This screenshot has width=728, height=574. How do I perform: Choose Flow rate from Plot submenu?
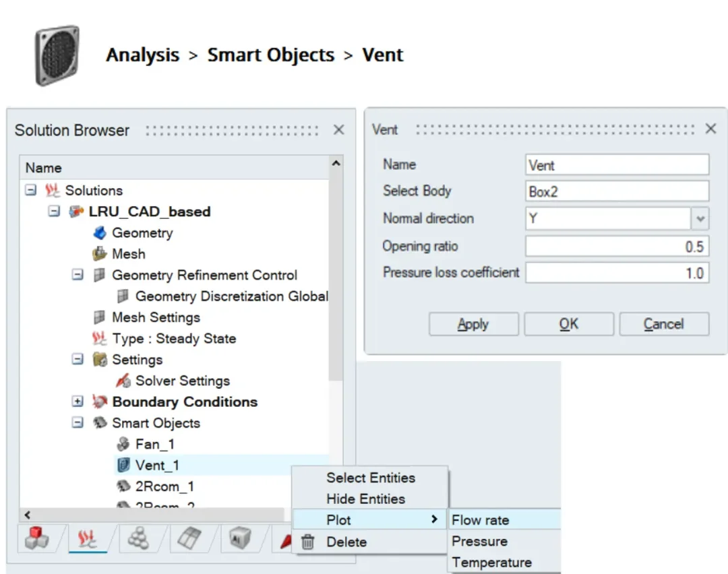click(480, 520)
